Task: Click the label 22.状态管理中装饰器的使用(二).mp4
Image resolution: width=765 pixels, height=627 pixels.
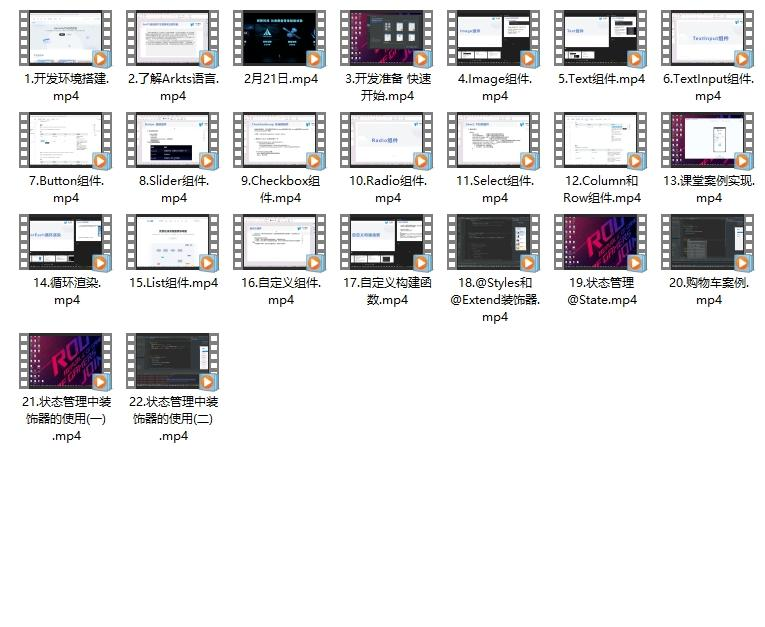Action: tap(173, 419)
